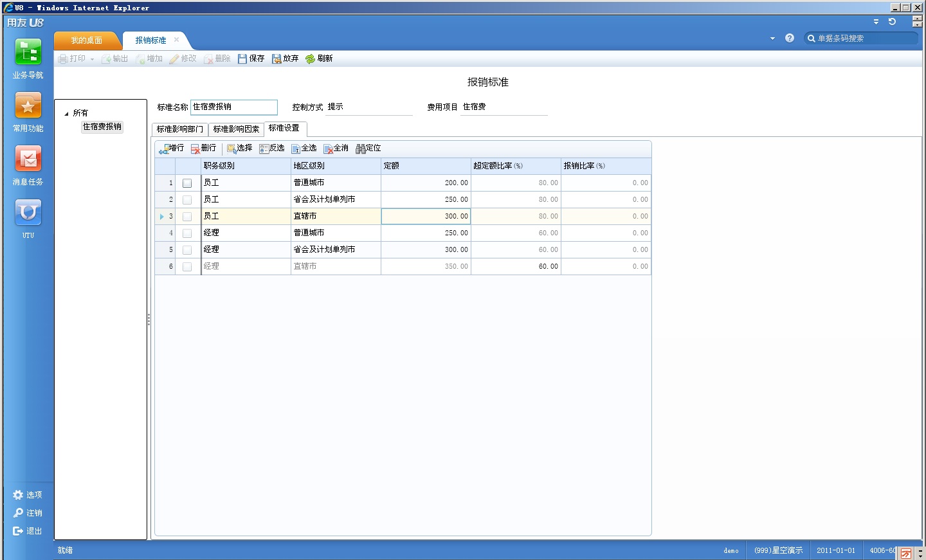Check the row 2 员工 省会 checkbox
The width and height of the screenshot is (926, 560).
187,200
